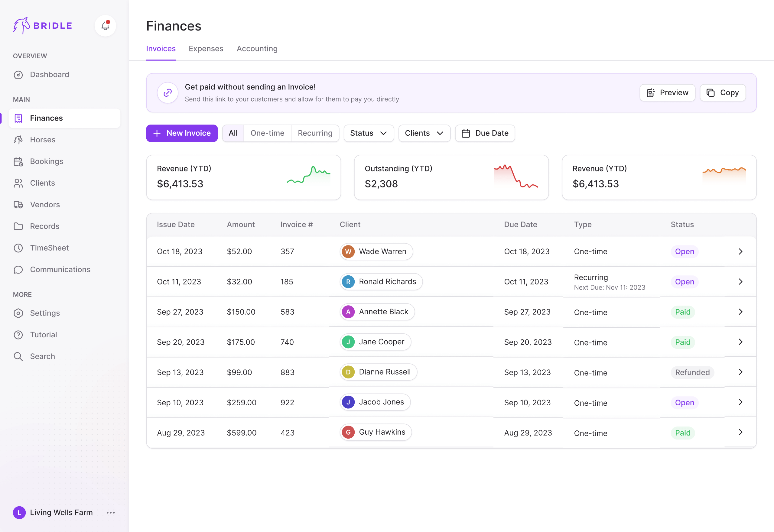Select the Recurring filter segment
Image resolution: width=774 pixels, height=532 pixels.
pyautogui.click(x=315, y=133)
